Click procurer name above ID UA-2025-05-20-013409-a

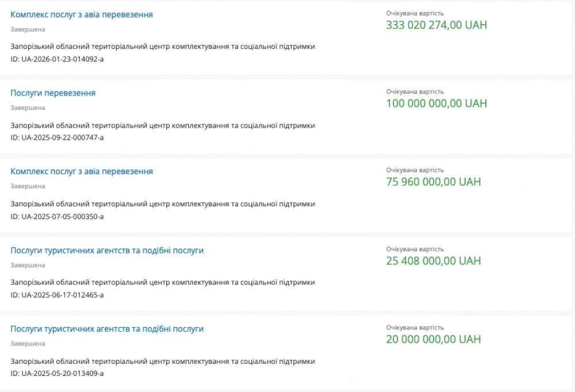(163, 362)
